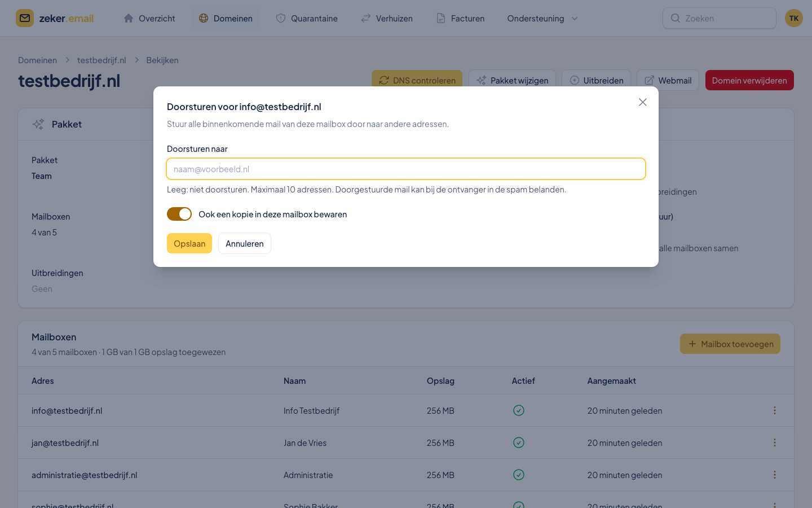Open Facturen in the top navigation
Screen dimensions: 812x508
click(x=461, y=18)
